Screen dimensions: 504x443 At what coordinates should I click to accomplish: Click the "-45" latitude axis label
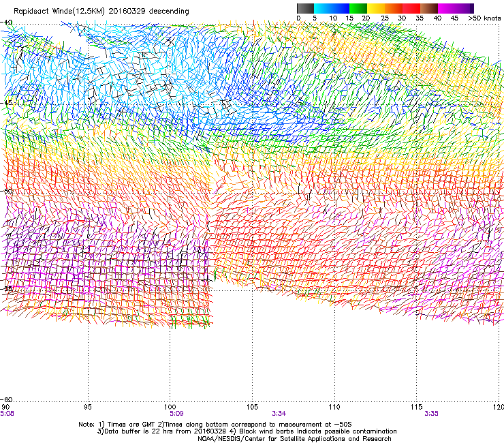tap(6, 103)
